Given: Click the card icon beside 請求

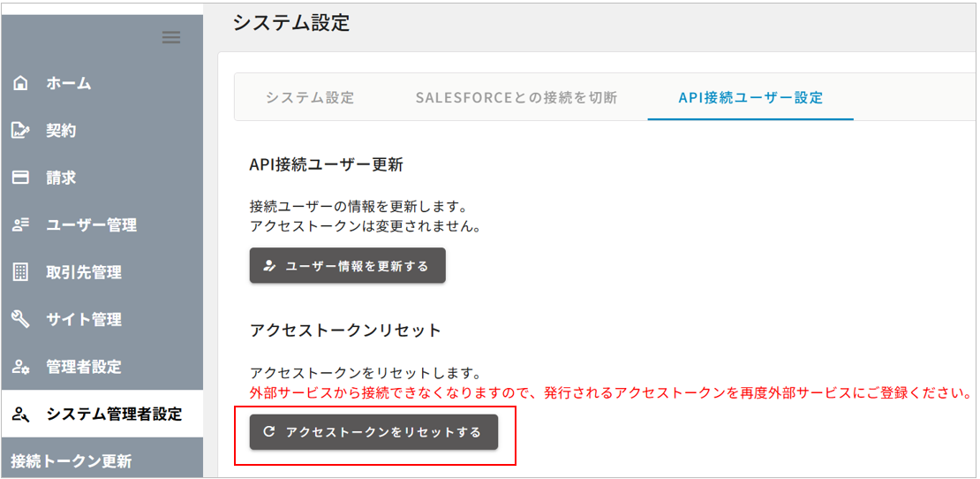Looking at the screenshot, I should [21, 178].
